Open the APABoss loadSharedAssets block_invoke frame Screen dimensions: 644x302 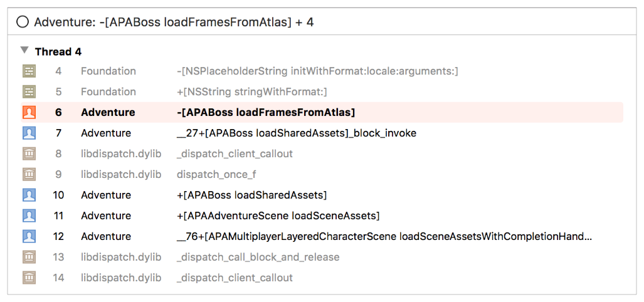297,133
